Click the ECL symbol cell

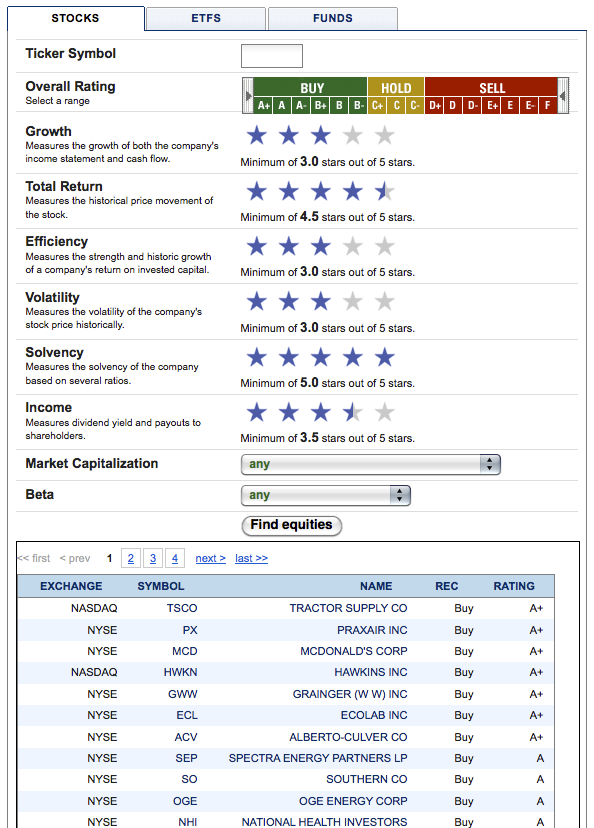point(187,716)
